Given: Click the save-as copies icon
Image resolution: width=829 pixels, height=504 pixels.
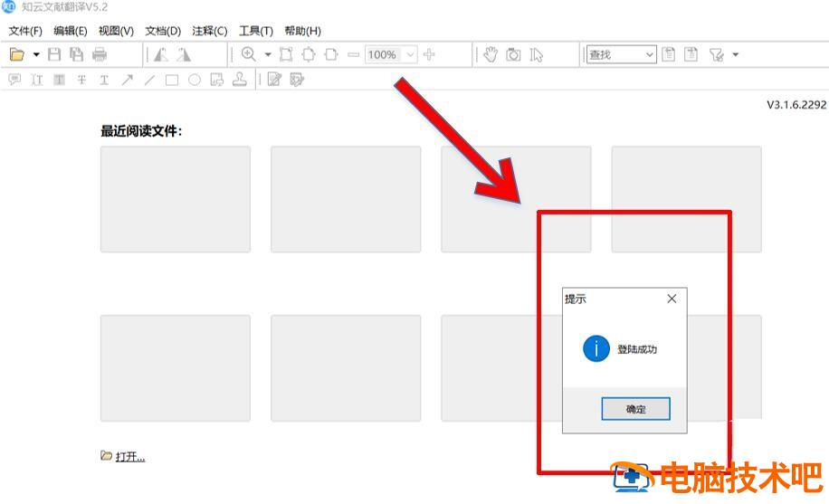Looking at the screenshot, I should point(77,54).
